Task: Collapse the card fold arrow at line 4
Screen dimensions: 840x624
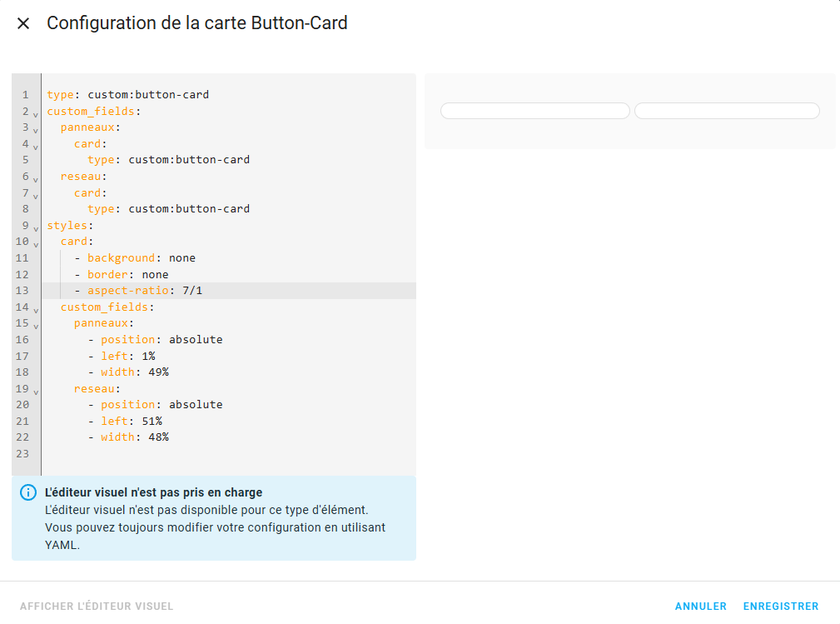Action: [35, 147]
